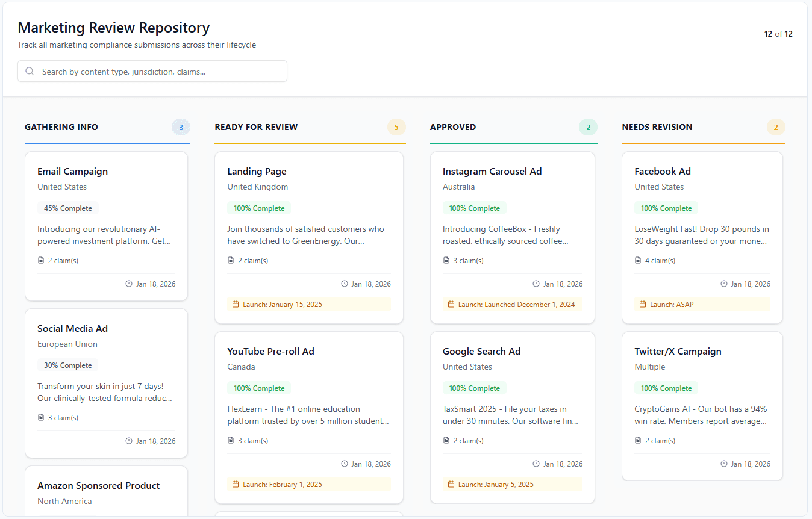Click the United Kingdom jurisdiction text

(x=258, y=187)
